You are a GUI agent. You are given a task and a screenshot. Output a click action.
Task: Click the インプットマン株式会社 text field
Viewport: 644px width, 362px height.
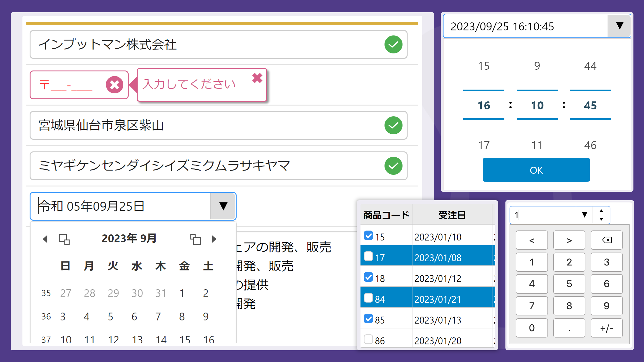219,44
